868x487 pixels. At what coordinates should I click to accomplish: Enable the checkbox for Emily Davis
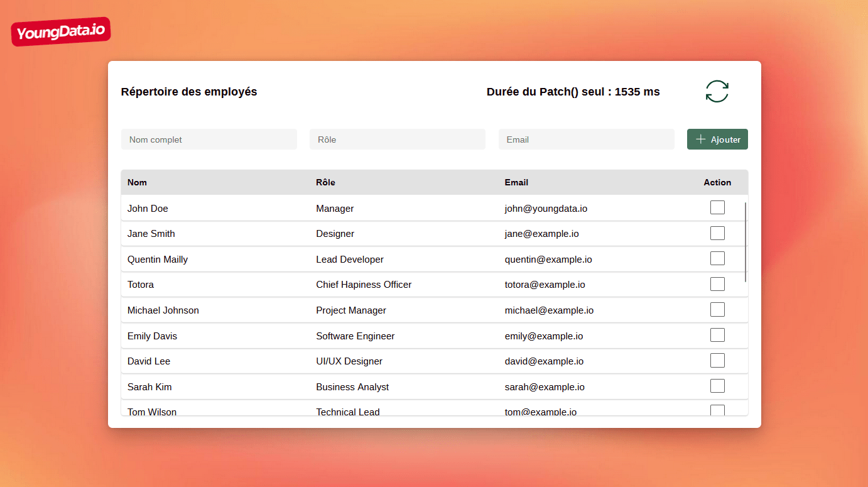(717, 335)
